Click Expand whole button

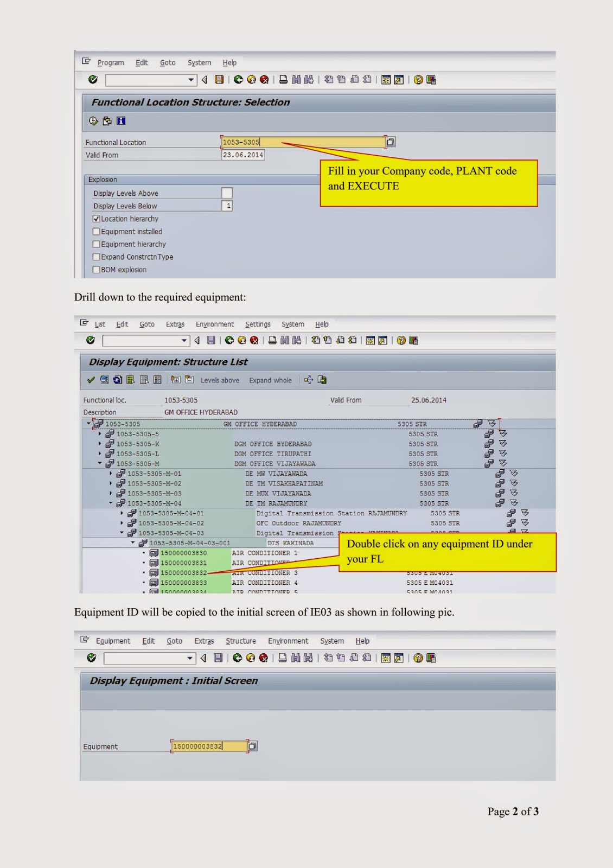(270, 380)
